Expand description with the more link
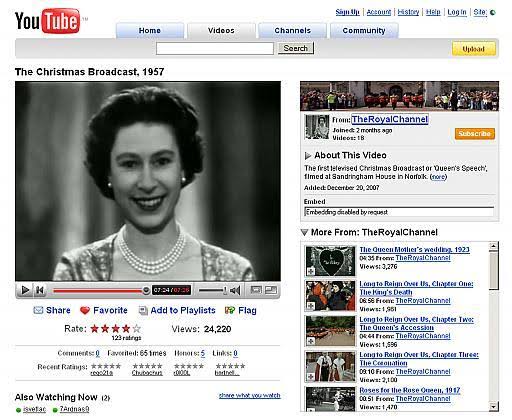The image size is (512, 420). pyautogui.click(x=438, y=177)
